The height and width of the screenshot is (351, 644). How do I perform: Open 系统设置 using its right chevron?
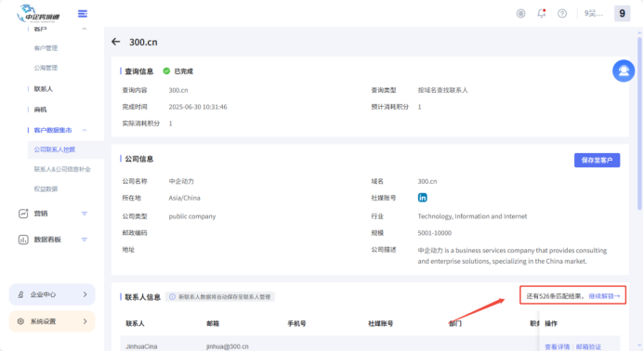[85, 321]
